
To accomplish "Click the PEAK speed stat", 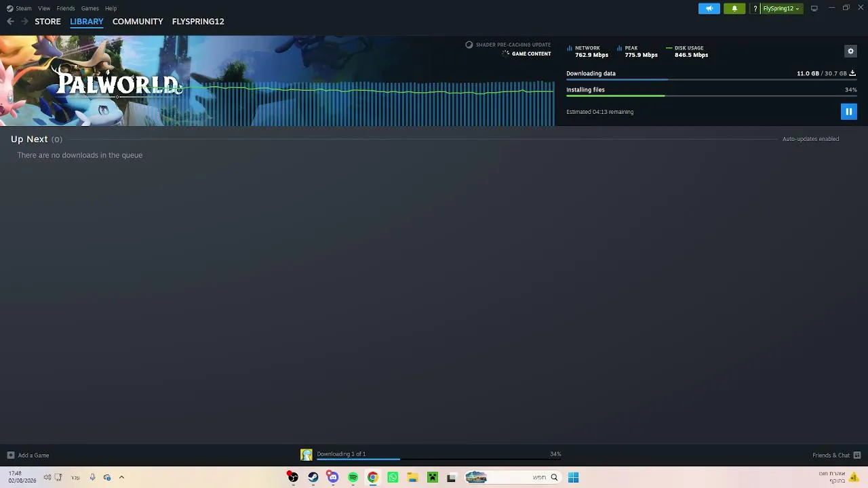I will 637,52.
